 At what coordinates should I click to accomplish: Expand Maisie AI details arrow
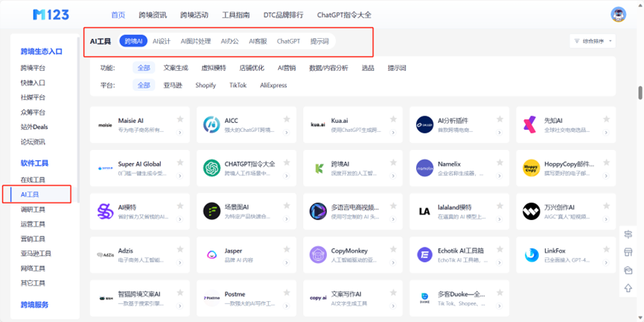pos(180,133)
